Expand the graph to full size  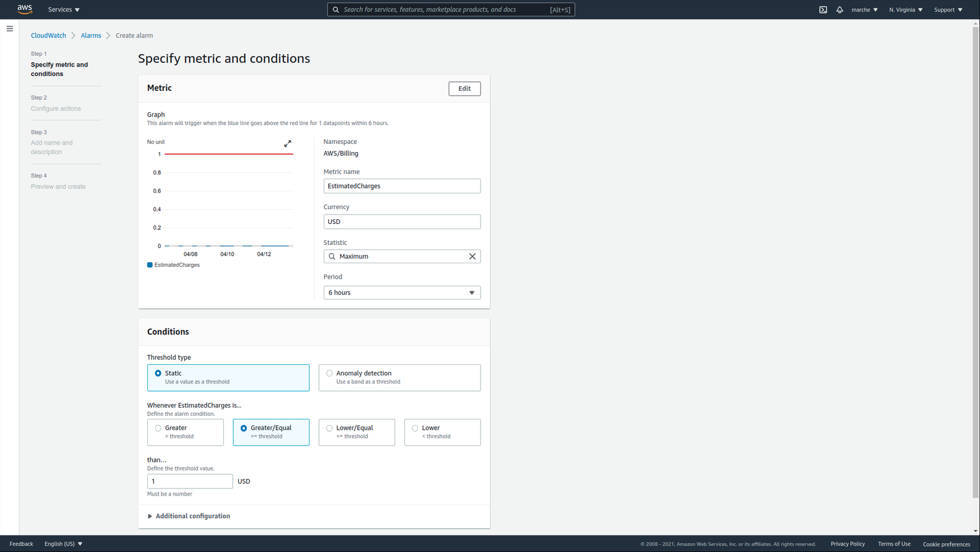point(287,144)
